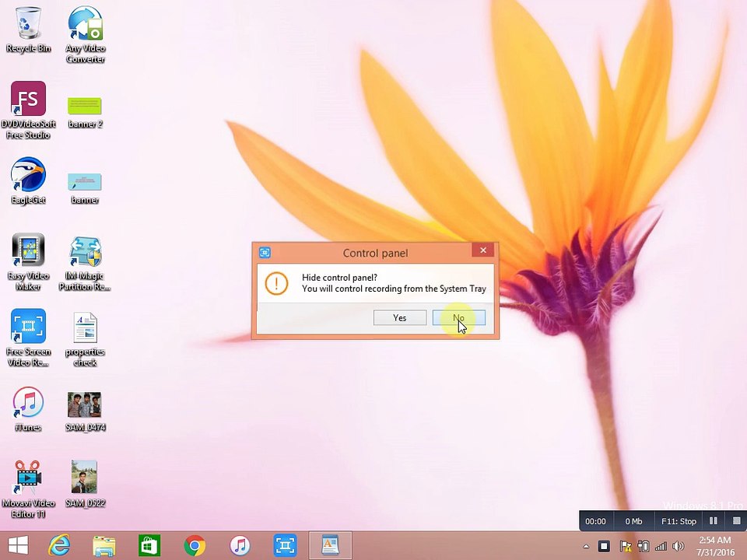This screenshot has width=747, height=560.
Task: Select DVDVideoSoft Free Studio shortcut
Action: tap(28, 110)
